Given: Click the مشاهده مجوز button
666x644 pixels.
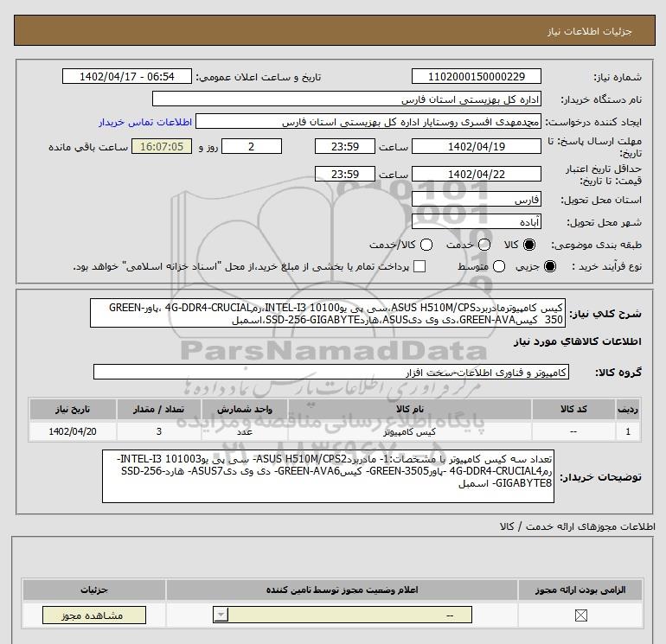Looking at the screenshot, I should pos(94,615).
